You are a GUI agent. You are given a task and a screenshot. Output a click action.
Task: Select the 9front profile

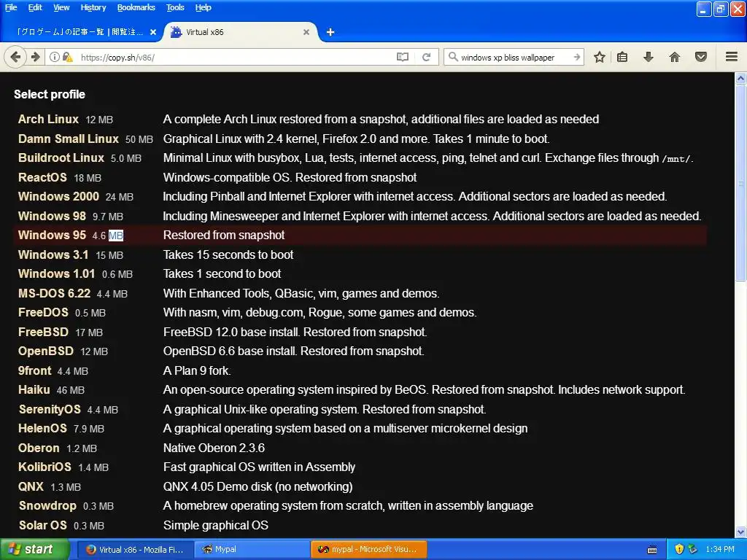tap(34, 370)
